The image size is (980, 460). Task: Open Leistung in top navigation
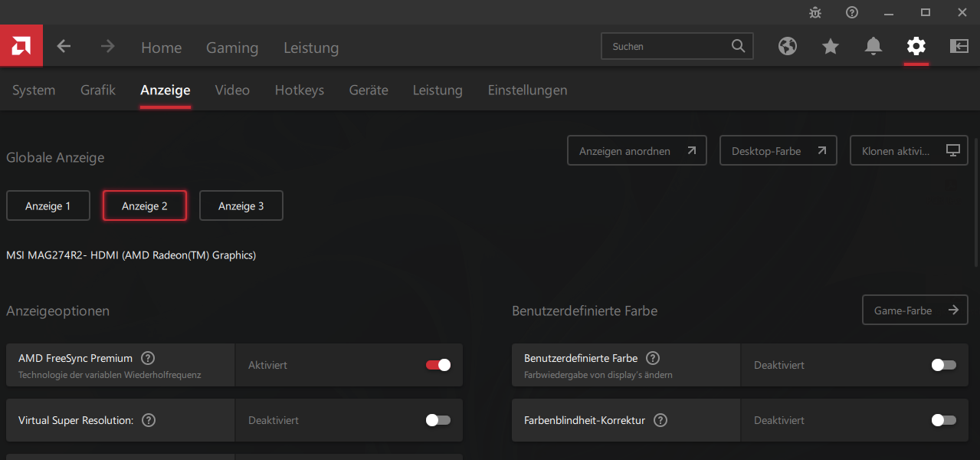[311, 48]
